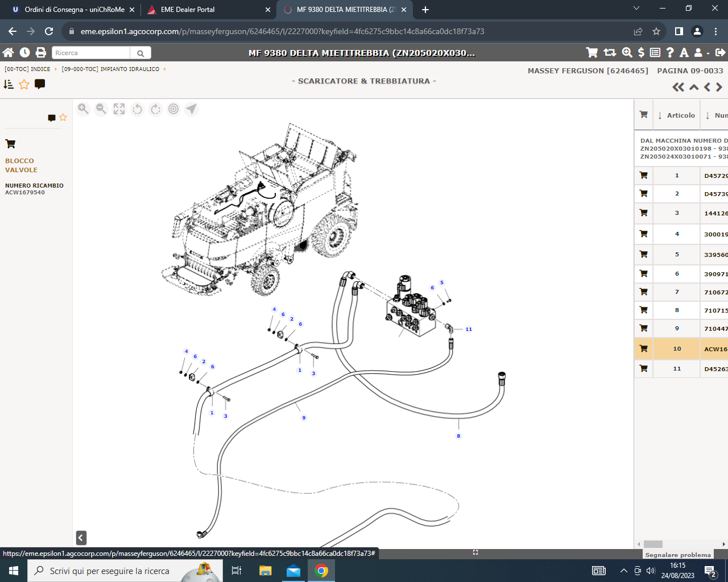Add article 3 to cart
Image resolution: width=728 pixels, height=582 pixels.
[x=643, y=213]
